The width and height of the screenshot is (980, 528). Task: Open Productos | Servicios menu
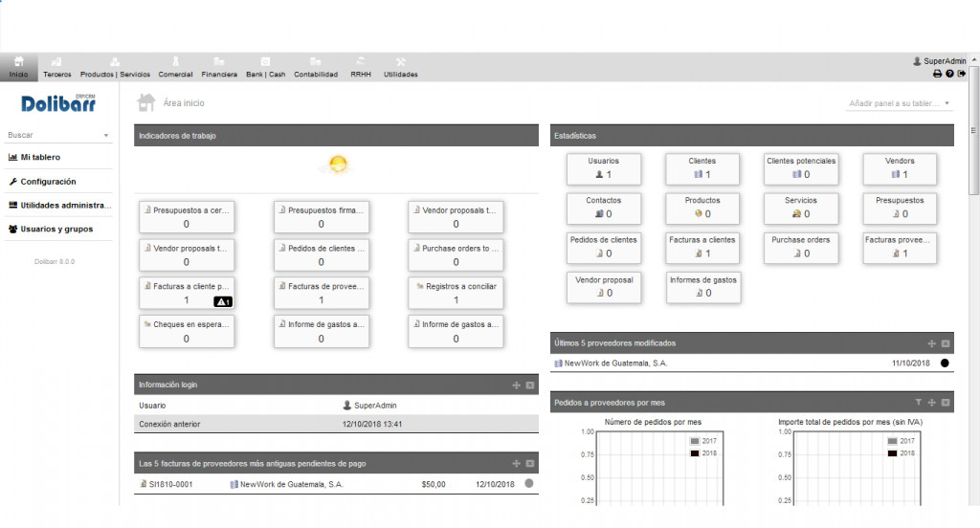115,67
